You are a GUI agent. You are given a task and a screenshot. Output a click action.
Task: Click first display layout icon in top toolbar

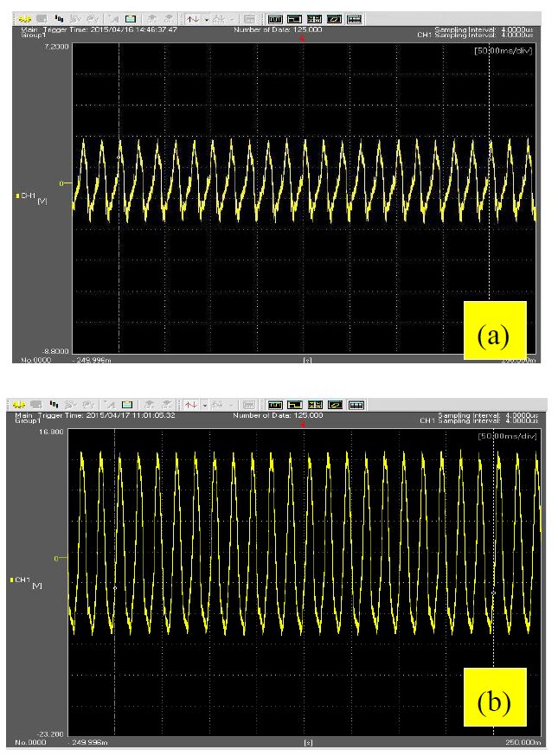tap(274, 17)
